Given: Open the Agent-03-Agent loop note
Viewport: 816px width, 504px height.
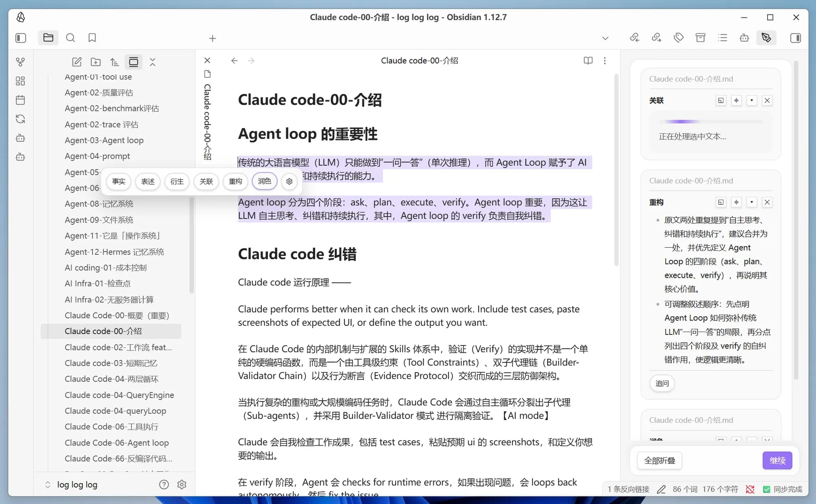Looking at the screenshot, I should [104, 140].
